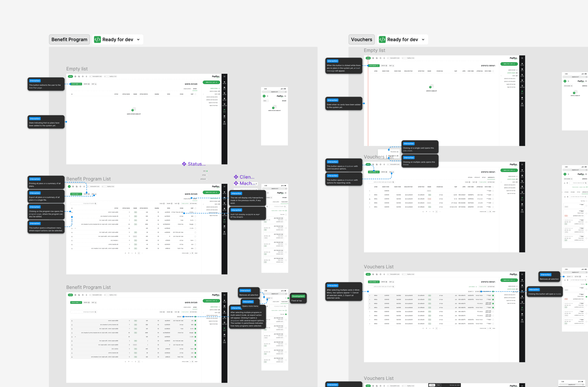Select the underlined first tab in Vouchers List with unselected rows
The height and width of the screenshot is (387, 588).
pyautogui.click(x=491, y=178)
